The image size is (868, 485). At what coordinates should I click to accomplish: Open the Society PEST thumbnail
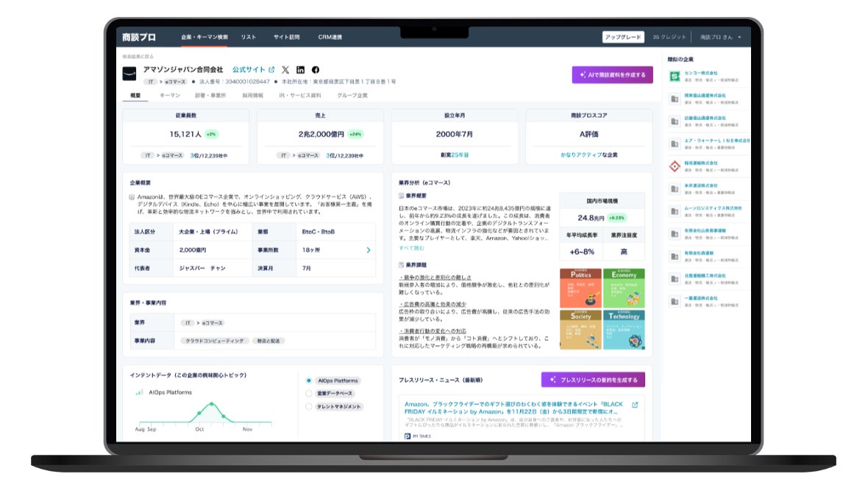580,330
